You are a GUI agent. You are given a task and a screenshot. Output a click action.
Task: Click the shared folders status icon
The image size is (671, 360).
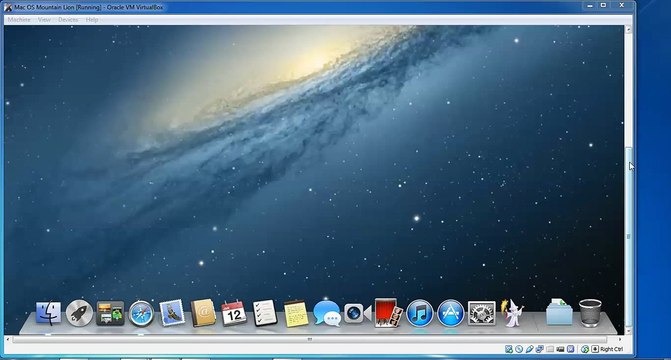click(550, 349)
